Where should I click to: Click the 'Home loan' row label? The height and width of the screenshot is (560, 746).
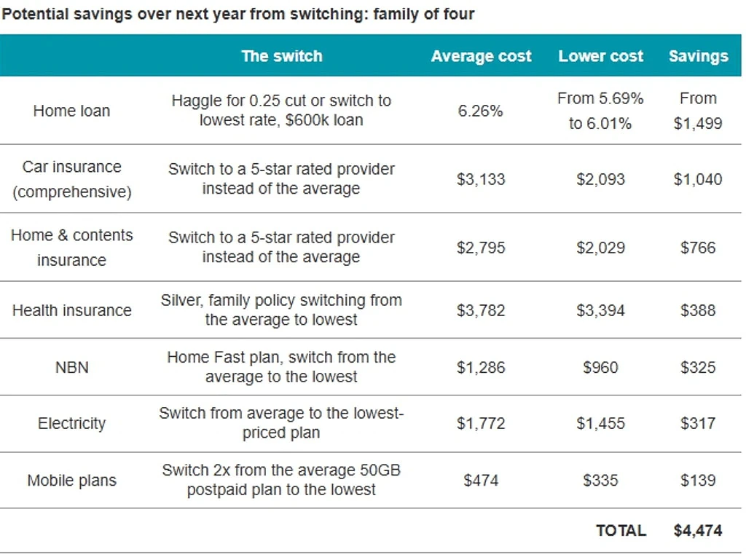point(71,111)
